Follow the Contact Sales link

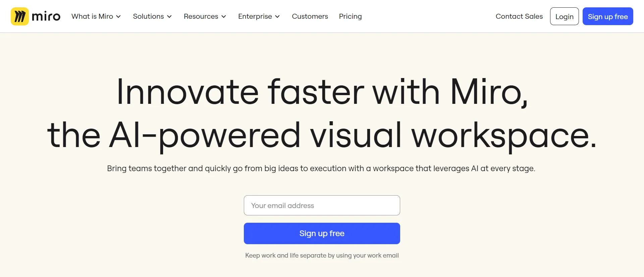click(x=519, y=16)
